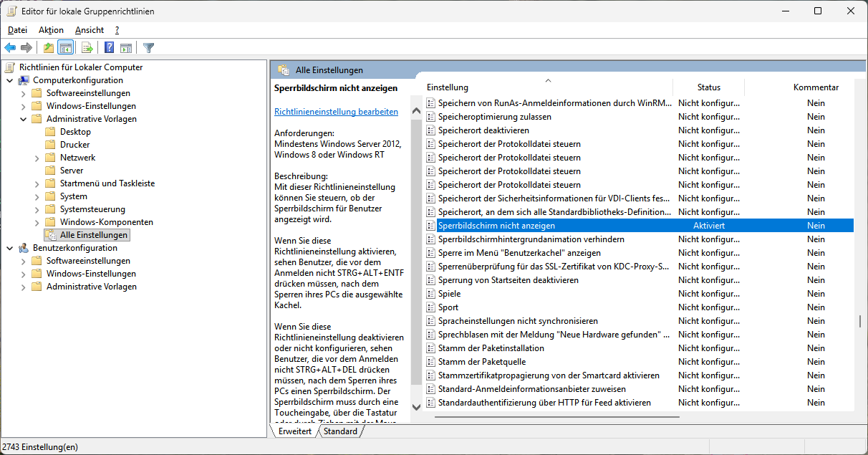Expand the Windows-Komponenten folder

coord(37,222)
